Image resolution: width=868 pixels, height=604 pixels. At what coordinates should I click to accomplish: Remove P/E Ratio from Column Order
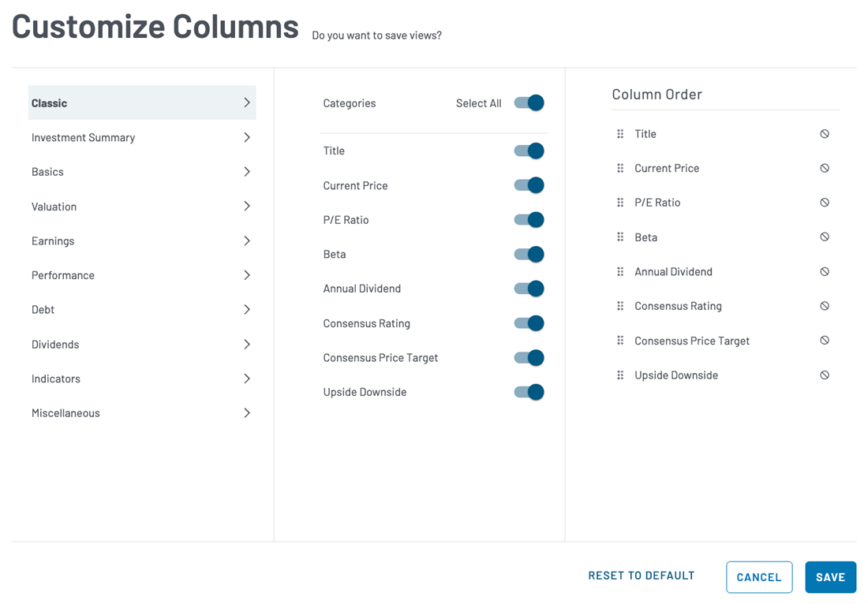[x=825, y=203]
